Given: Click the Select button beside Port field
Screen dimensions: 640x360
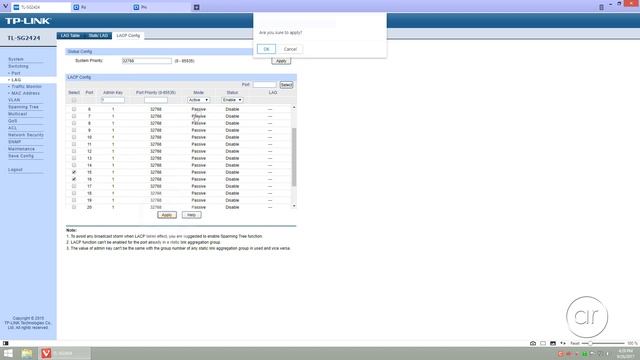Looking at the screenshot, I should coord(286,84).
